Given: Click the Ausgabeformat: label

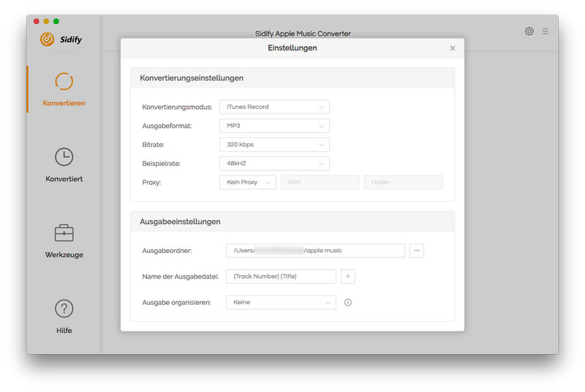Looking at the screenshot, I should pyautogui.click(x=167, y=126).
